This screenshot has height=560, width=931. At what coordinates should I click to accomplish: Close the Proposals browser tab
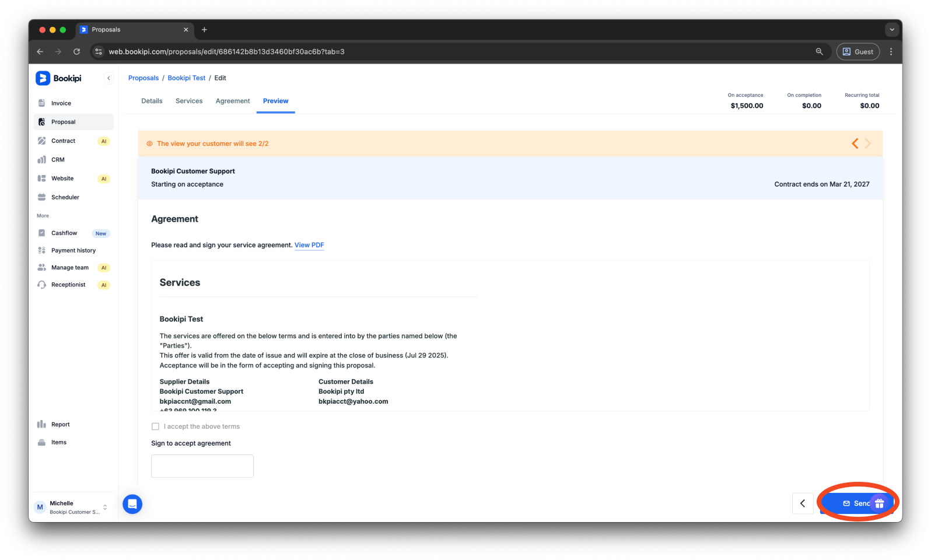[x=186, y=30]
